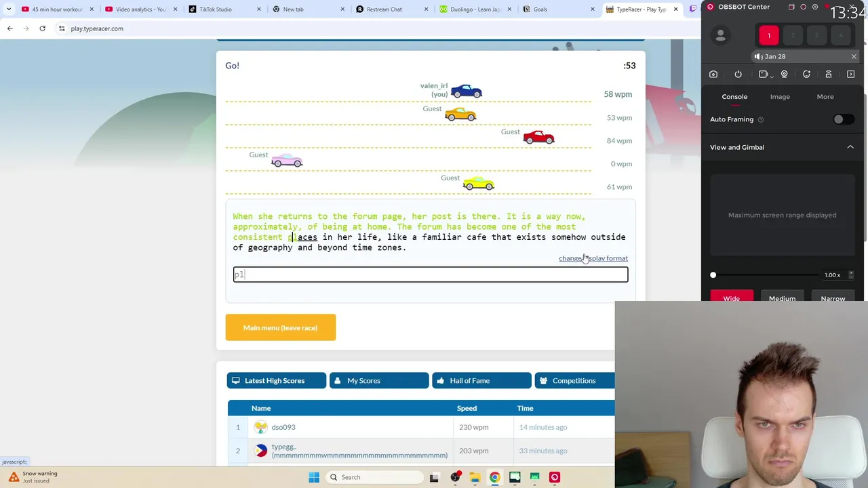
Task: Click the OBSBOT panel expand arrow icon
Action: click(x=851, y=75)
